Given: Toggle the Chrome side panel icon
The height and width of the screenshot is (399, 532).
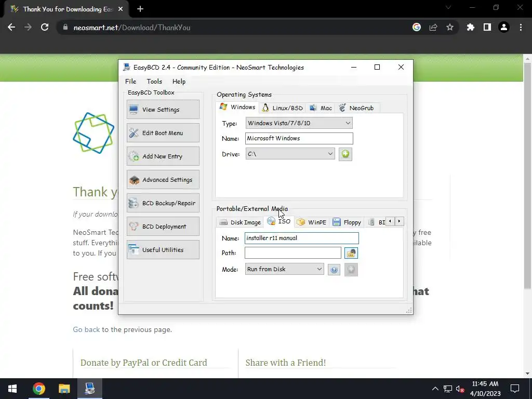Looking at the screenshot, I should [x=487, y=27].
